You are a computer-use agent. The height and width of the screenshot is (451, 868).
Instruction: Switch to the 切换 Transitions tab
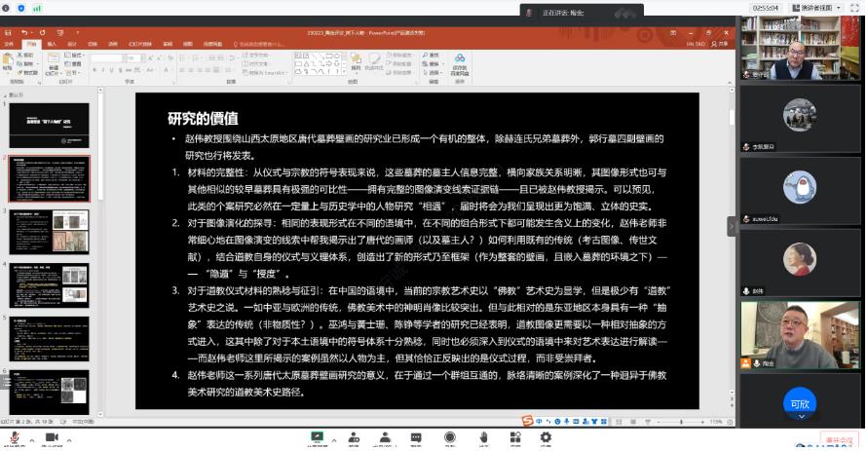93,44
